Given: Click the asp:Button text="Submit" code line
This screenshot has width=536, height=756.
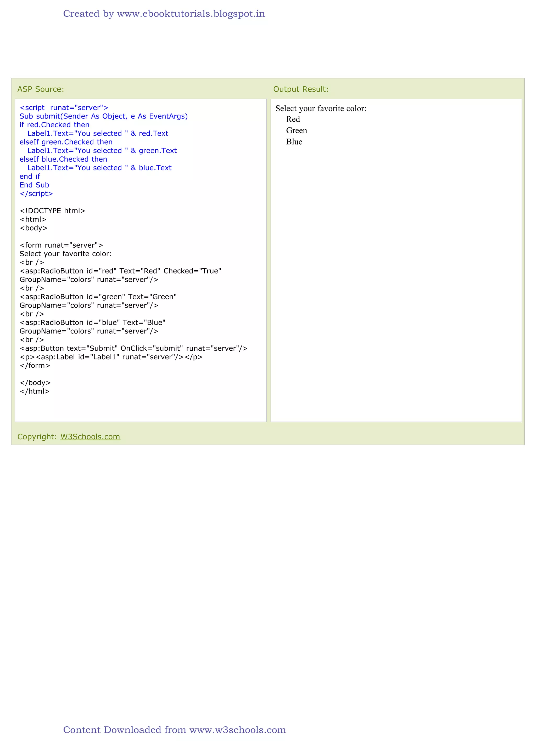Looking at the screenshot, I should point(134,349).
